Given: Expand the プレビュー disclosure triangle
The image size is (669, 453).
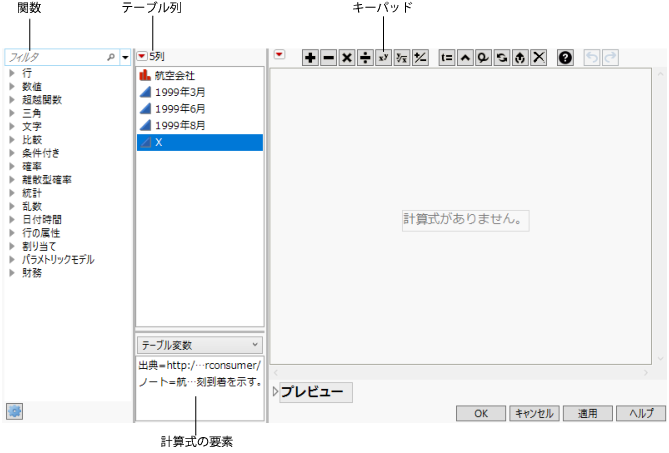Looking at the screenshot, I should [x=275, y=392].
